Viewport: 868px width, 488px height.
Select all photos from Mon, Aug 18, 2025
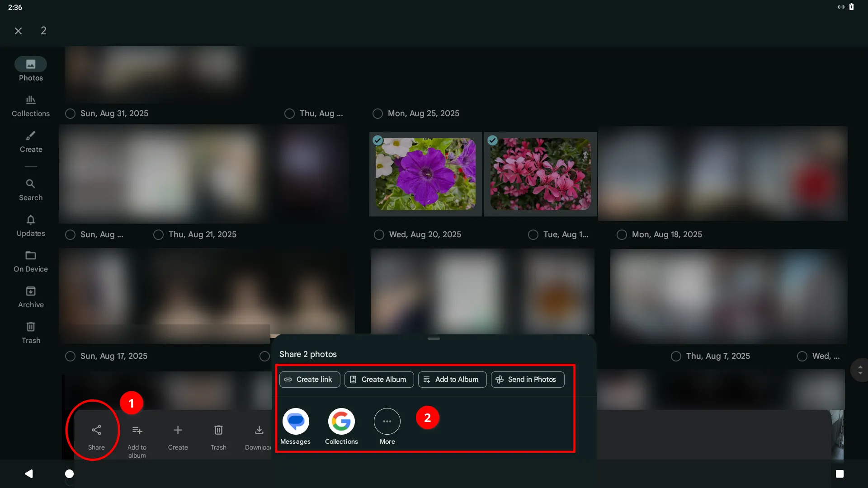coord(621,235)
